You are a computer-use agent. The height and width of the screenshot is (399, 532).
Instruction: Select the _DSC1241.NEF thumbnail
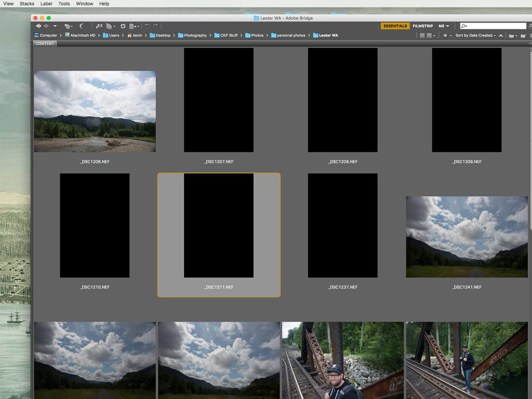[x=467, y=237]
